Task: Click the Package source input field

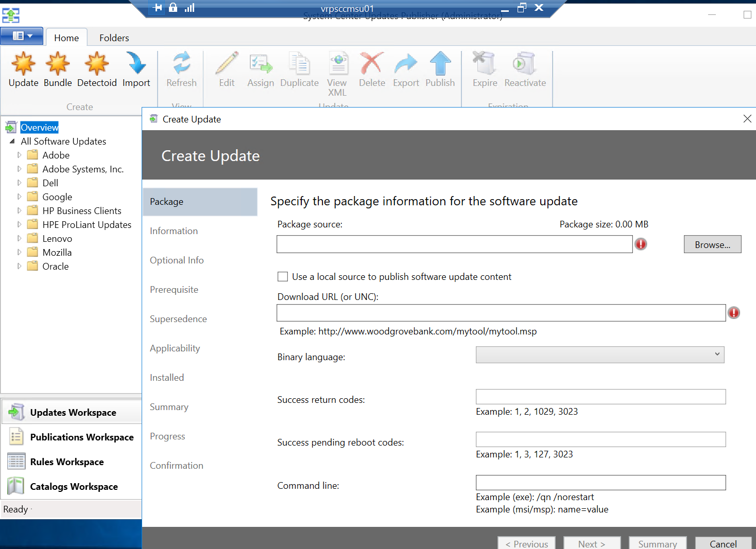Action: (x=455, y=244)
